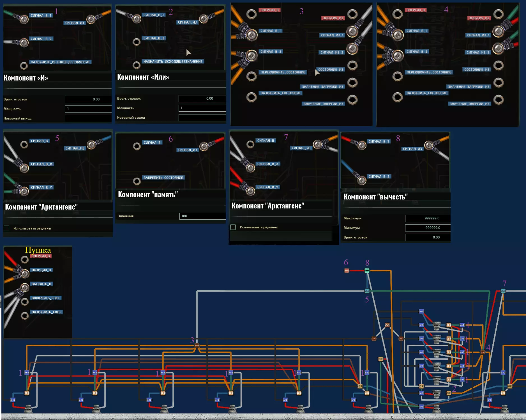Click СИГНАЛ_ИЗ pin with orange wire in Арктангенс panel
The image size is (526, 420).
(x=317, y=144)
